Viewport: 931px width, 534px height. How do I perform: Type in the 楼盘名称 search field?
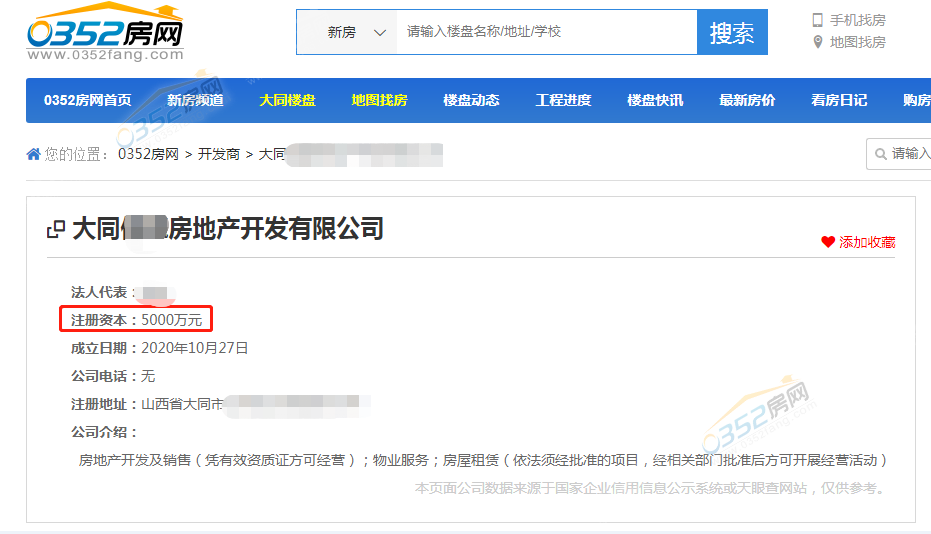click(545, 32)
